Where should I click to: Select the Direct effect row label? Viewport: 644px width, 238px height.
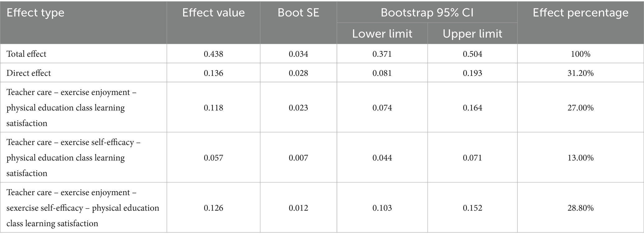(x=29, y=73)
